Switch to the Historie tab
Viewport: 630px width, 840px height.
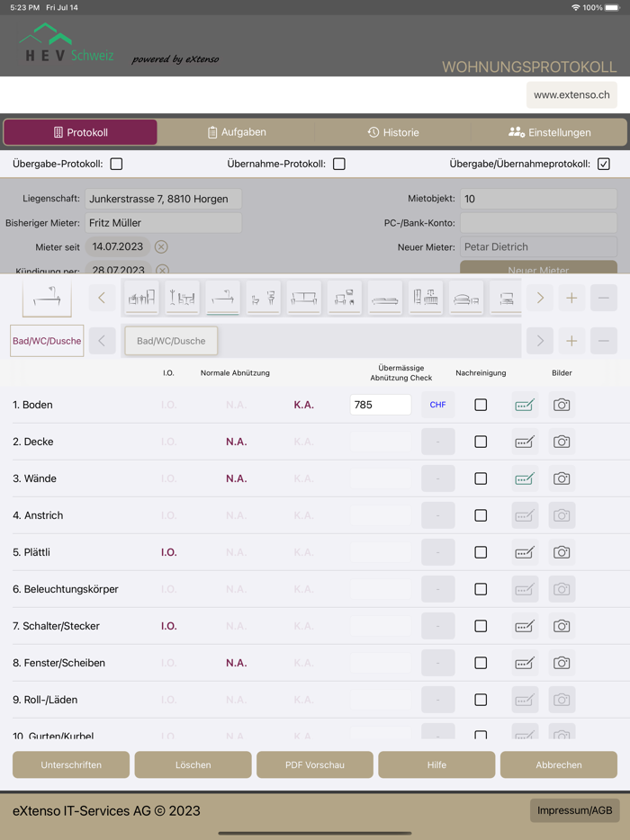click(x=393, y=132)
